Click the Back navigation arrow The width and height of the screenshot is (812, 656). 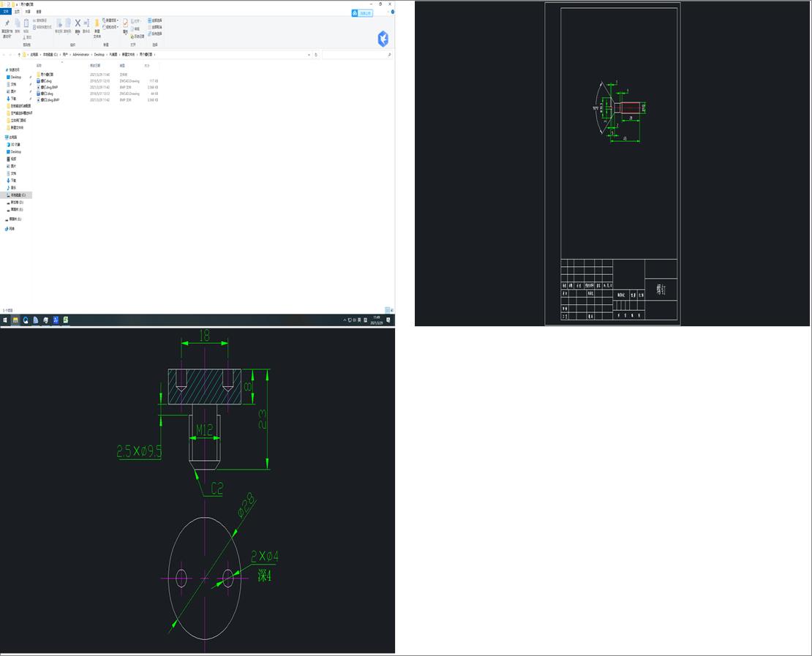point(4,54)
